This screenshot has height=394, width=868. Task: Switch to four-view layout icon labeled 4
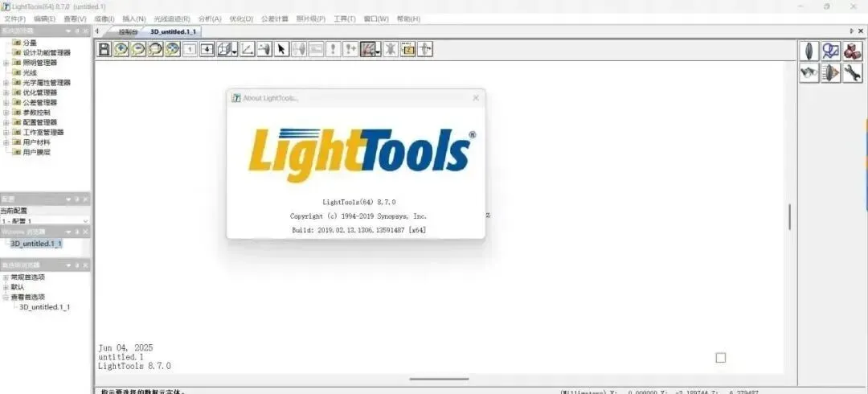[207, 49]
